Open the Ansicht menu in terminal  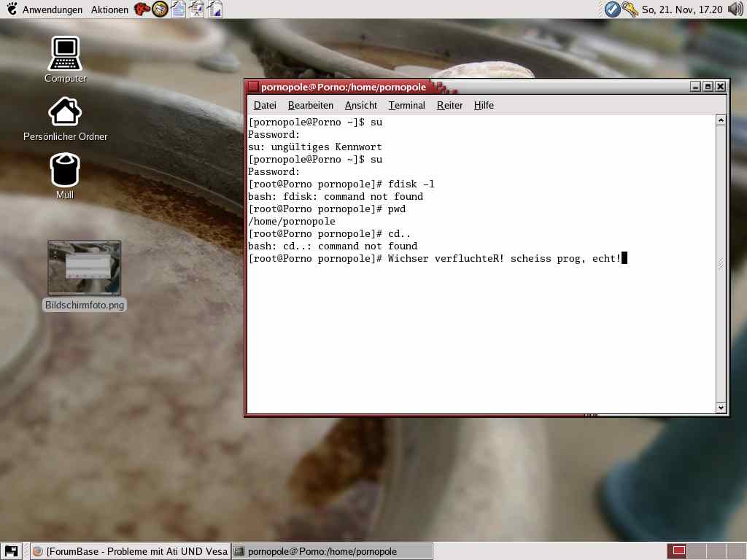pos(360,105)
